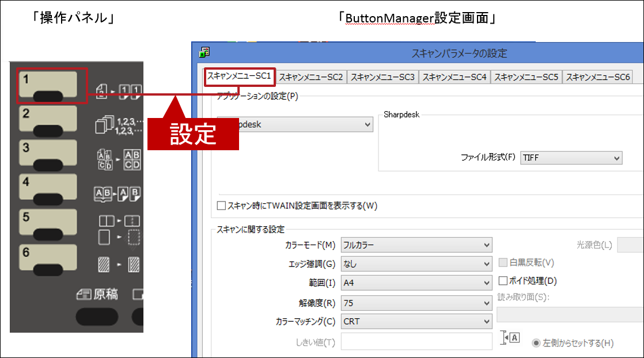This screenshot has height=358, width=644.
Task: Switch to the スキャンメニューSC5 tab
Action: 526,77
